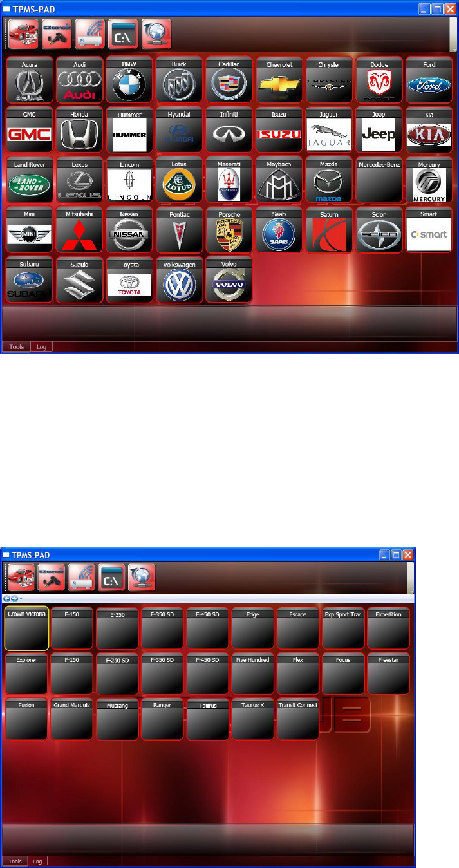Open the red car vehicle selection tool in the brand window

(x=23, y=34)
